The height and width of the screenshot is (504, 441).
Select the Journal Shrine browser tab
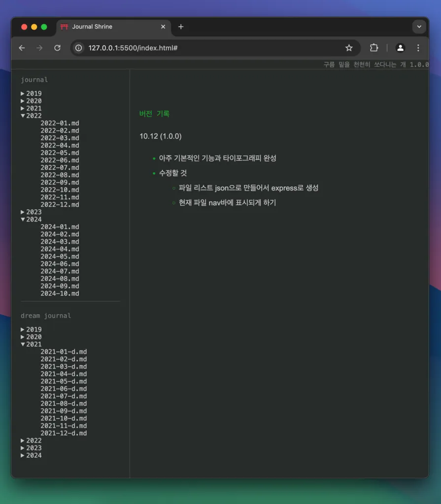[108, 27]
